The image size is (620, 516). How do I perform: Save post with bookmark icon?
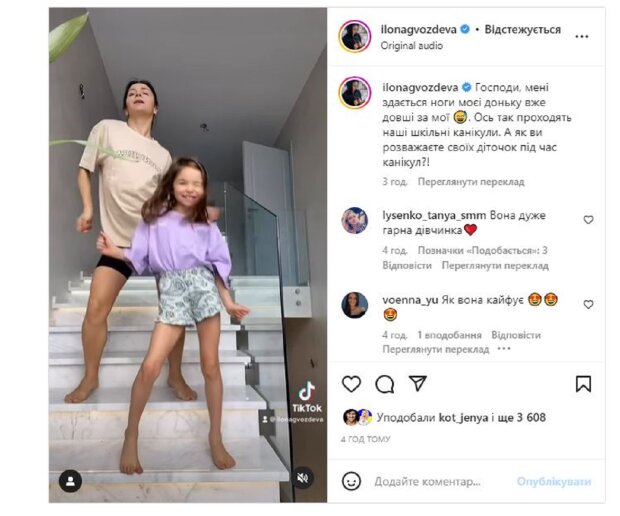click(584, 384)
